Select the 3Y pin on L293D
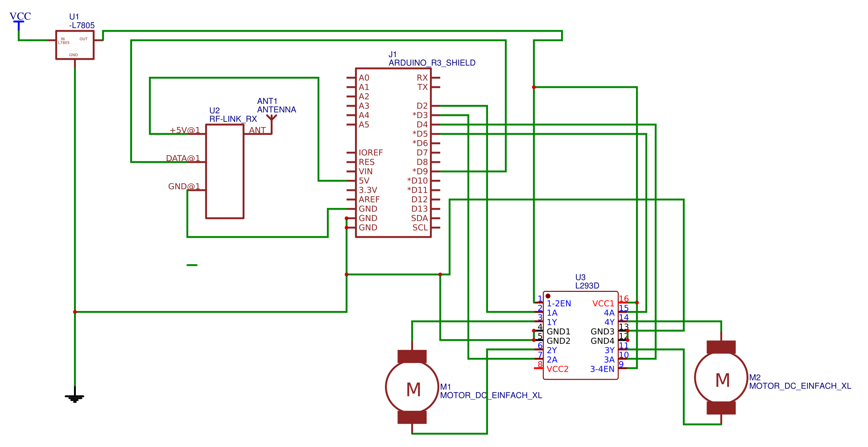Image resolution: width=868 pixels, height=447 pixels. 609,350
